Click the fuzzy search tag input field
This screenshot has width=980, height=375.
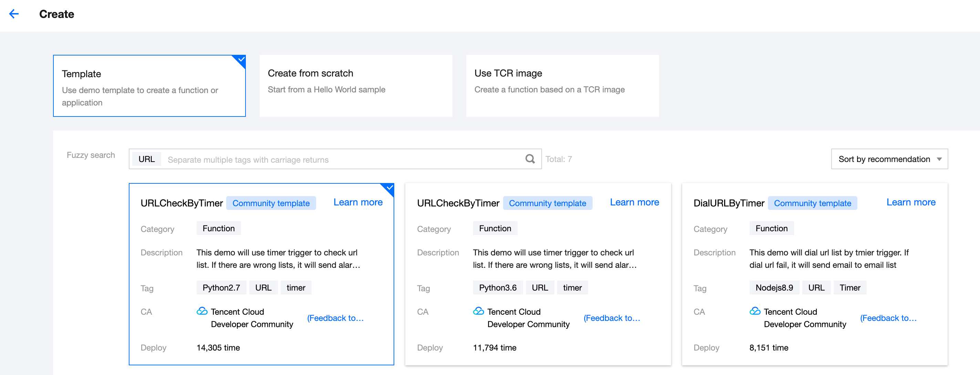(342, 160)
